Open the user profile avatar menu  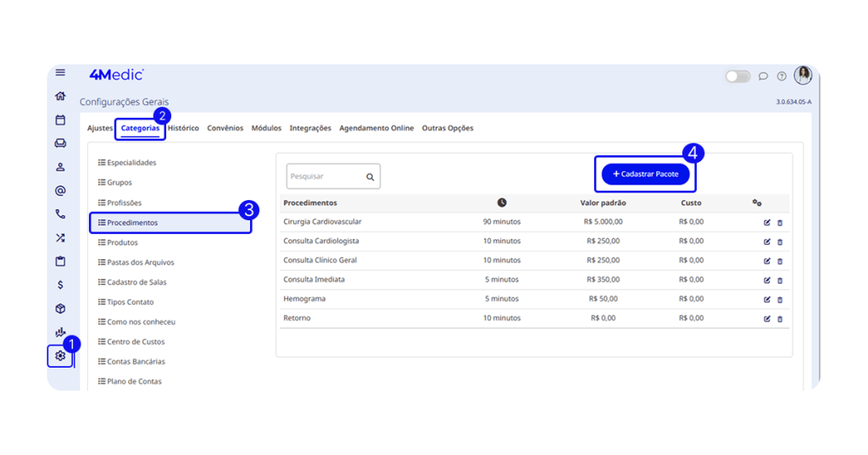click(803, 75)
